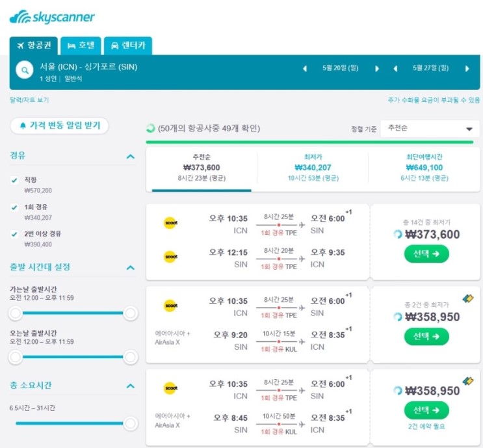Open the 추천순 sort dropdown
Viewport: 483px width, 448px height.
click(x=430, y=129)
